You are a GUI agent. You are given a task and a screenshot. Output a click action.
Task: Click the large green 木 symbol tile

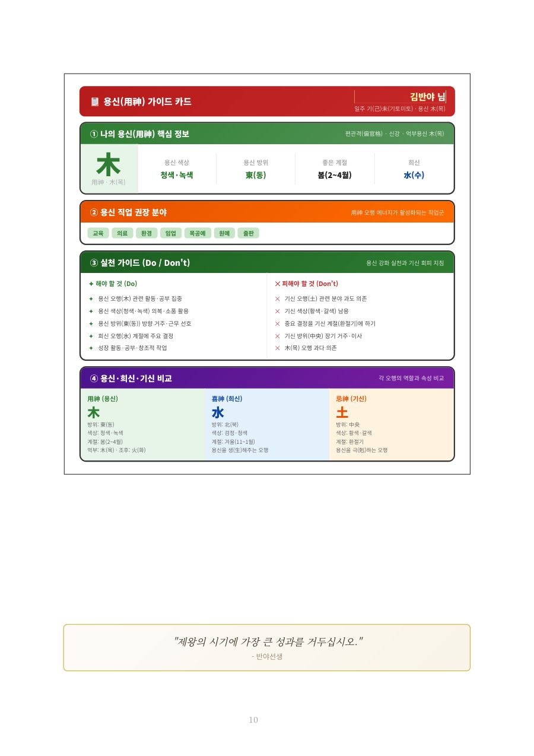point(109,169)
